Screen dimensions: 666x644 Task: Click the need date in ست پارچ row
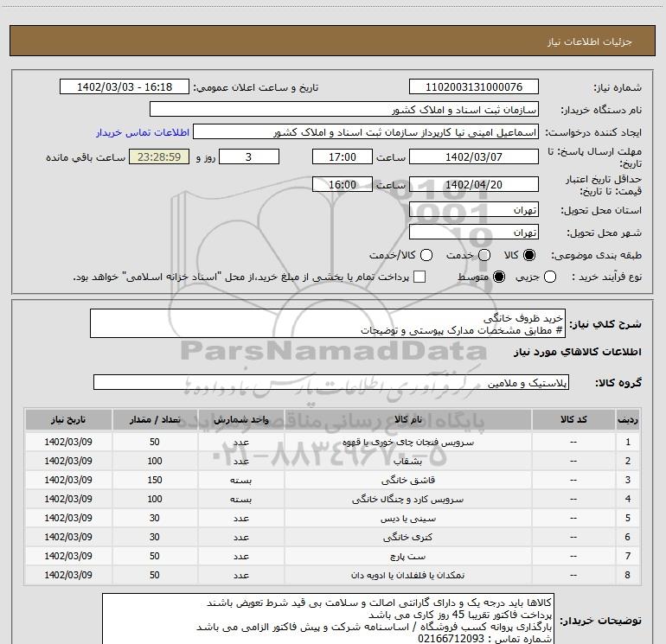[x=68, y=556]
